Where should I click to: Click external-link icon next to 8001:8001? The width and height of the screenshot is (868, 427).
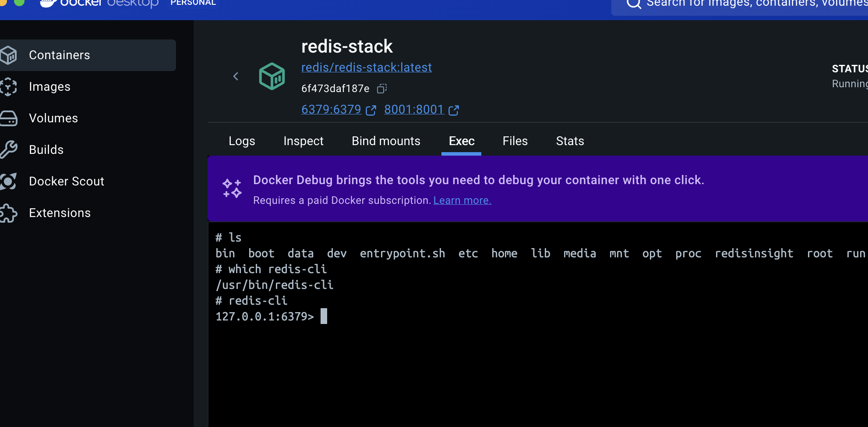[454, 110]
